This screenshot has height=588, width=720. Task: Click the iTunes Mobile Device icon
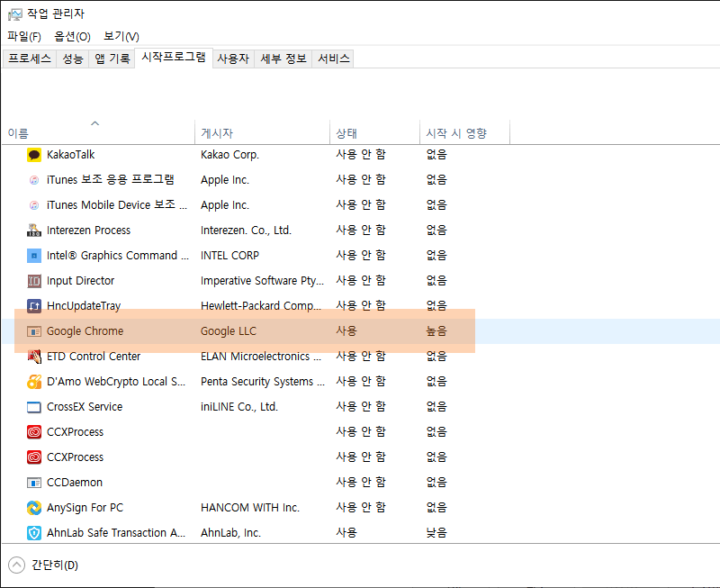pos(34,205)
